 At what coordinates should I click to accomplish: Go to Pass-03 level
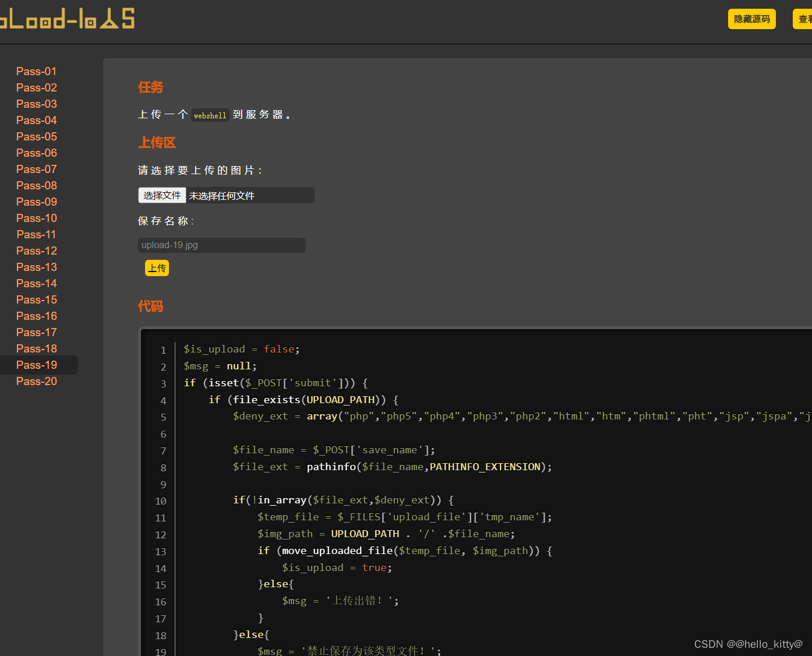(37, 104)
